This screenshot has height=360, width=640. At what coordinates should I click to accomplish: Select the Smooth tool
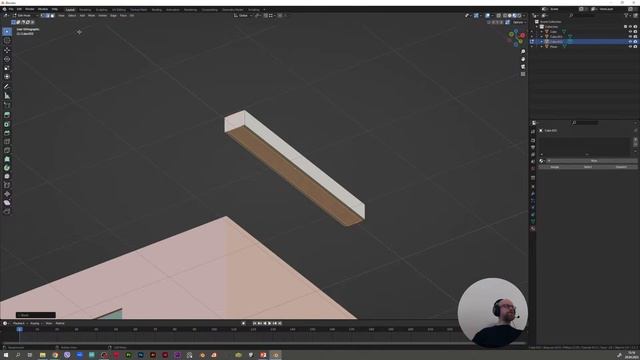[x=7, y=176]
